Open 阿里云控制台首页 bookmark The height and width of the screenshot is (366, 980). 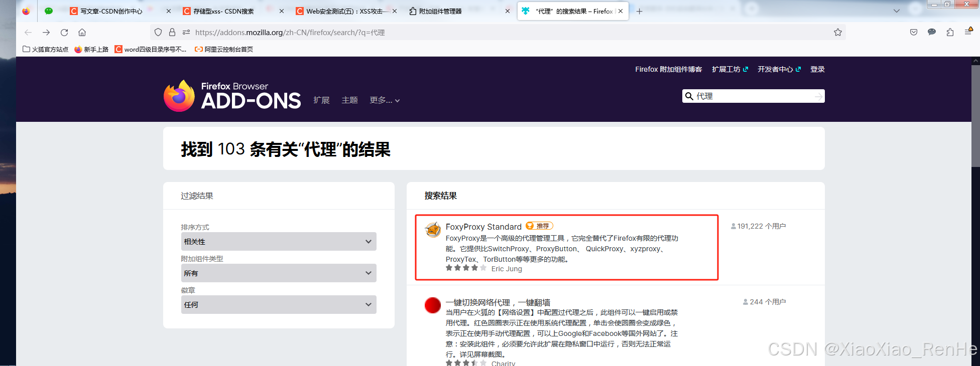pyautogui.click(x=224, y=49)
